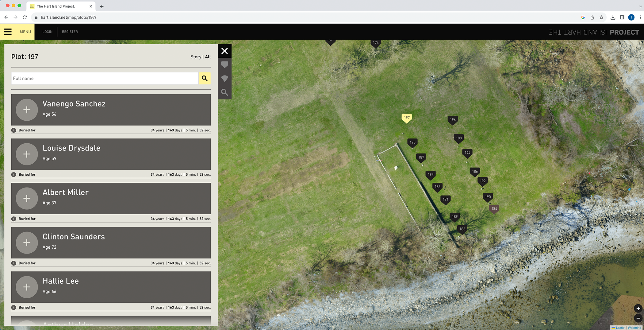This screenshot has height=330, width=644.
Task: Expand Albert Miller record with plus
Action: coord(27,198)
